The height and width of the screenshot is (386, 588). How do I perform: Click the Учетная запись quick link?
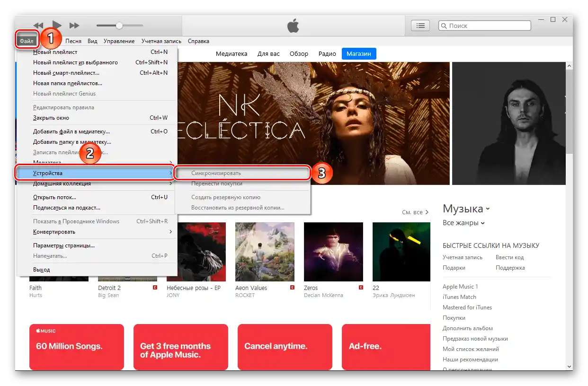[463, 257]
